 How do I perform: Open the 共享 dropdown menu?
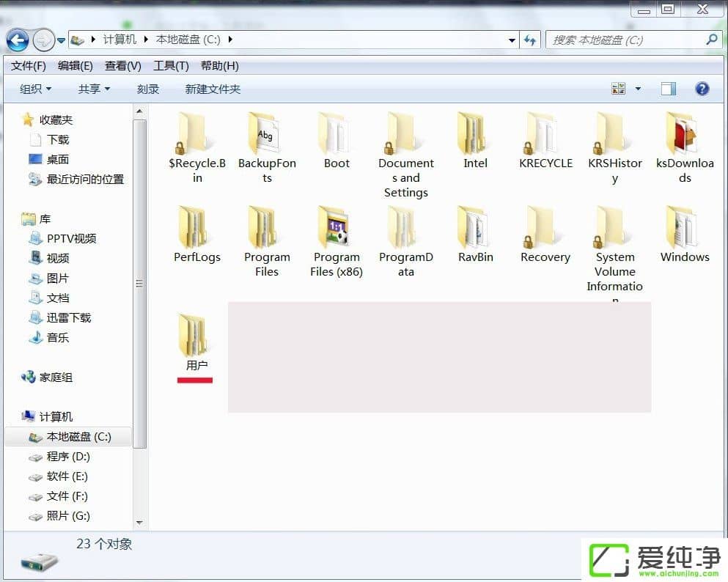tap(94, 89)
